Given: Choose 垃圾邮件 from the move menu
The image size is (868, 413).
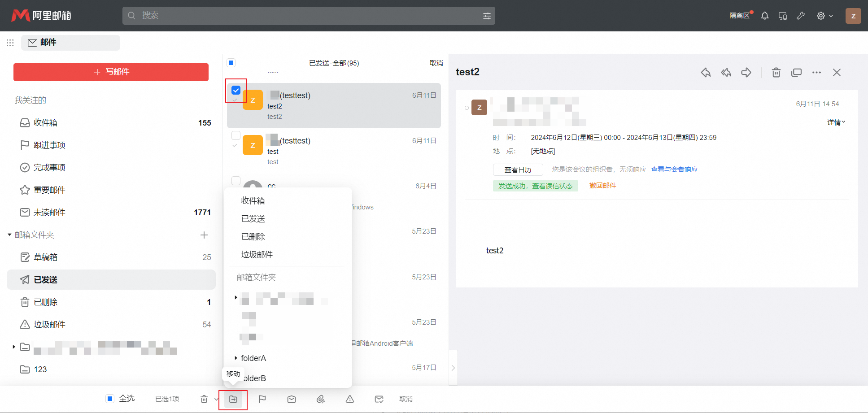Looking at the screenshot, I should click(x=256, y=254).
